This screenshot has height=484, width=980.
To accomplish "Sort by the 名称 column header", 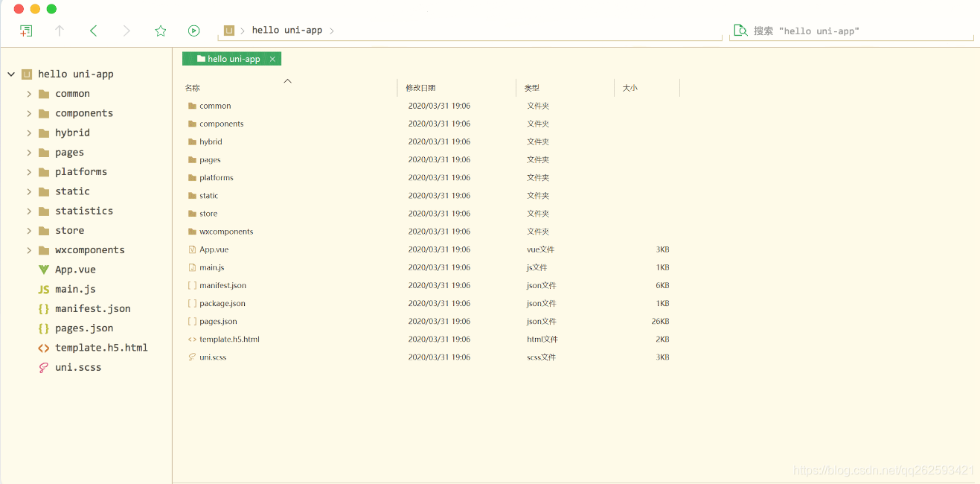I will 192,88.
